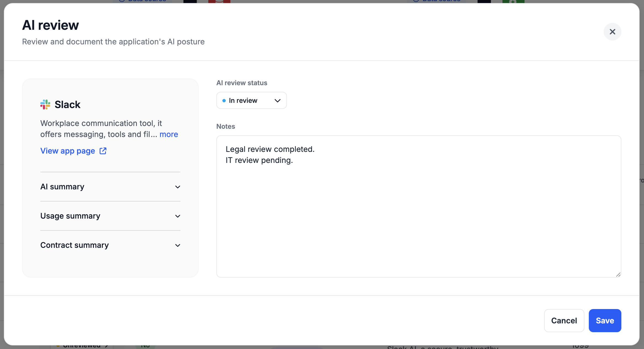Click the dropdown arrow inside the status selector
This screenshot has width=644, height=349.
click(277, 100)
